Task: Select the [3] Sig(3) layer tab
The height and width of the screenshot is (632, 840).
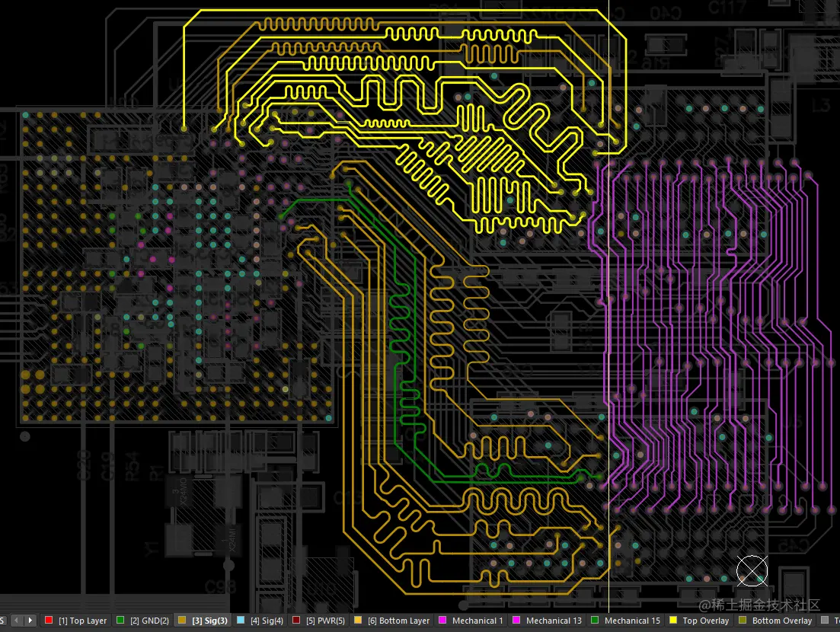Action: pos(203,621)
